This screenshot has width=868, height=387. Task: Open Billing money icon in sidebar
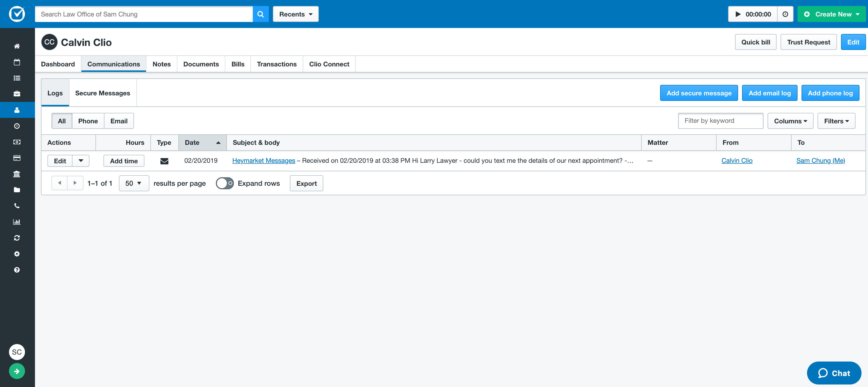pyautogui.click(x=17, y=142)
